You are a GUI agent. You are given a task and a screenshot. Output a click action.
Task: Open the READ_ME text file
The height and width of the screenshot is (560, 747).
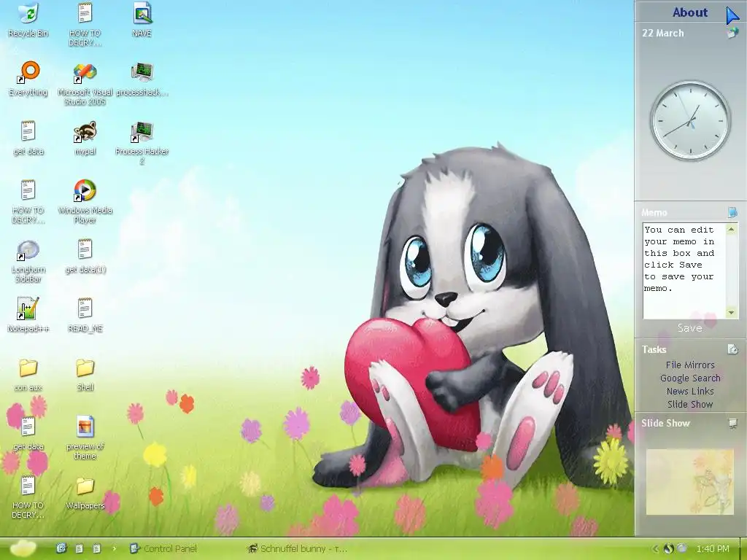click(x=85, y=315)
